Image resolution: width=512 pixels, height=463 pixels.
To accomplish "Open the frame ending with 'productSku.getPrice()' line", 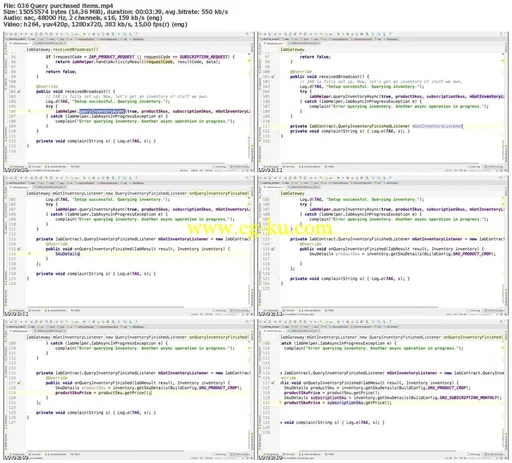I will [x=129, y=390].
